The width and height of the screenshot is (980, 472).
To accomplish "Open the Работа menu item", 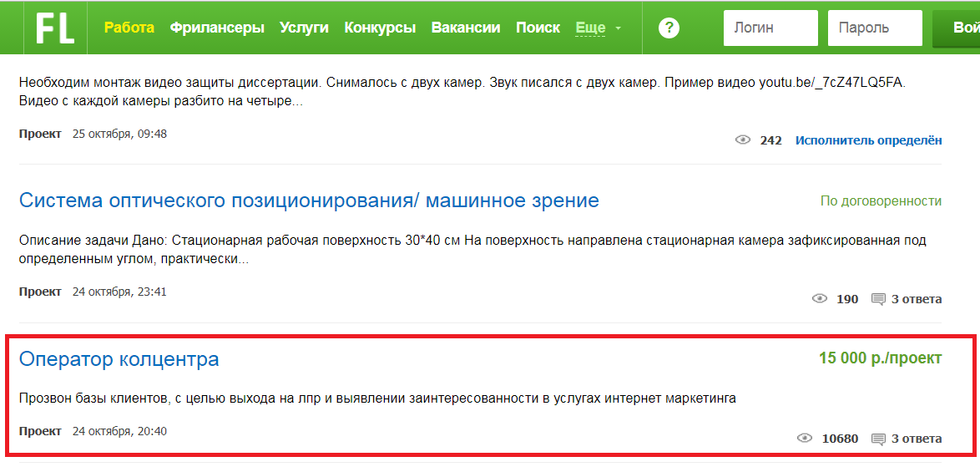I will [129, 28].
